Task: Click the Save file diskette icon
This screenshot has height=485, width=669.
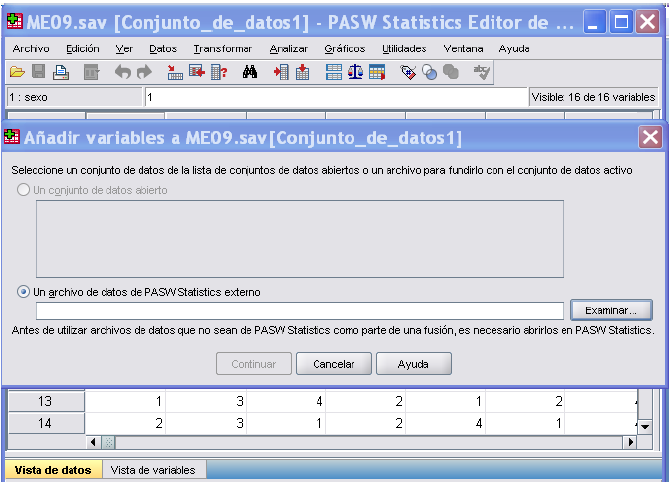Action: [38, 72]
